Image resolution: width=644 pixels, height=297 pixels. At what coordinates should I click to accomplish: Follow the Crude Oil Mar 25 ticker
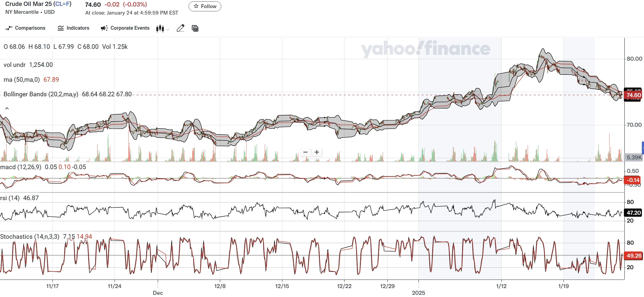coord(205,6)
